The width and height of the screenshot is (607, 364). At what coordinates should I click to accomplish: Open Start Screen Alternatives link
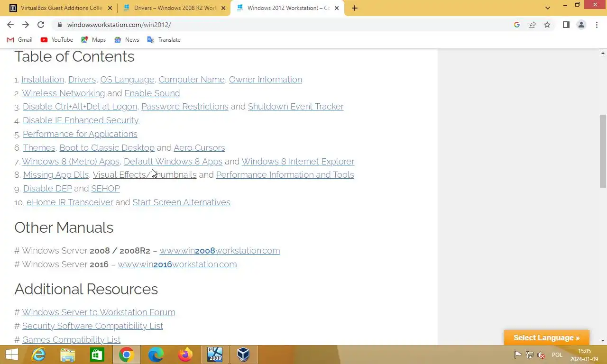pos(181,202)
